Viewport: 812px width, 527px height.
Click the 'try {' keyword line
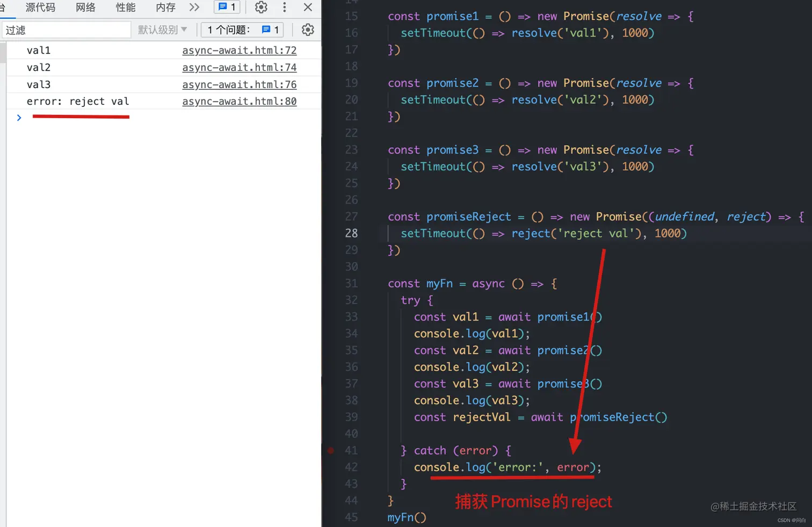tap(417, 300)
